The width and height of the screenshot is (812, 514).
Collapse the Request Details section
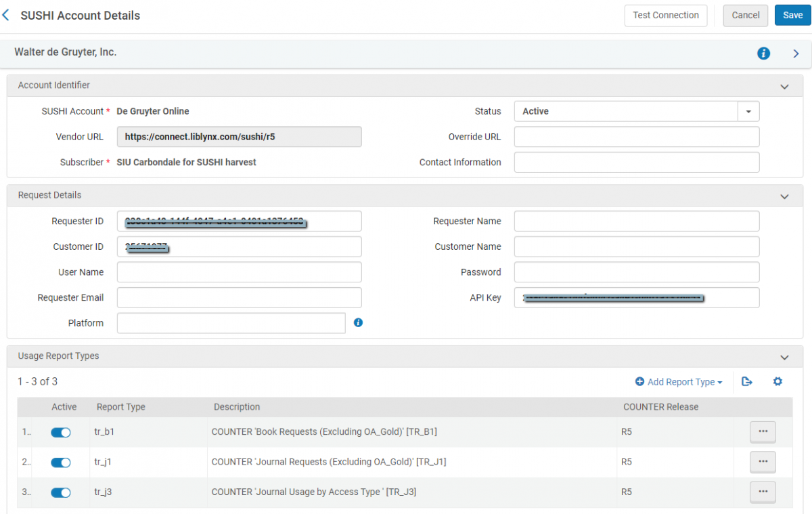tap(784, 196)
